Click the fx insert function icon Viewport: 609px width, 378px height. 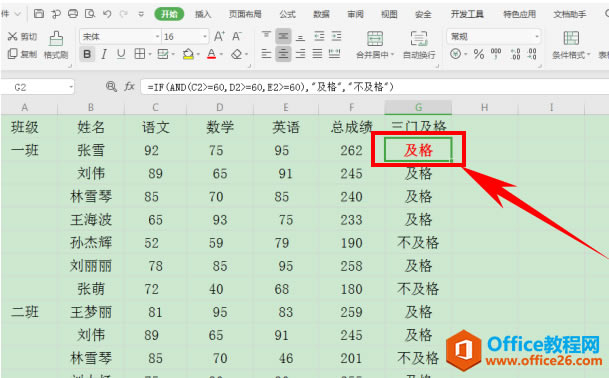coord(129,87)
